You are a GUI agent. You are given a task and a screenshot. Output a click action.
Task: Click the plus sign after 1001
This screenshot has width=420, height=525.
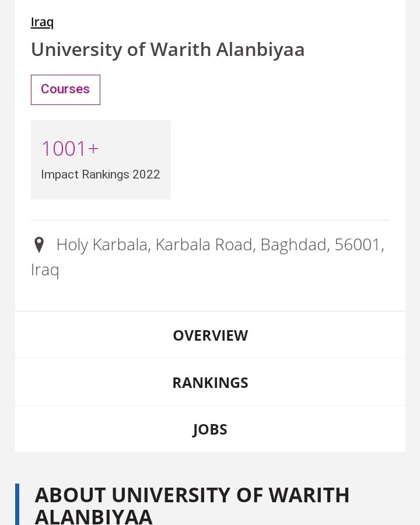click(93, 149)
